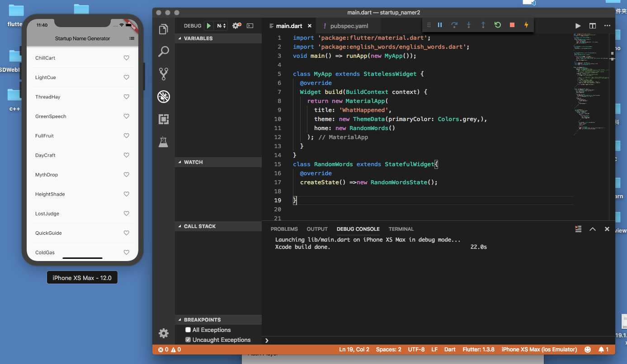Click iPhone XS Max device in status bar
This screenshot has height=364, width=627.
click(x=539, y=350)
